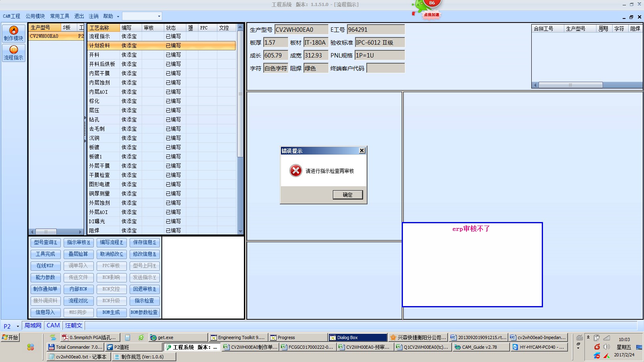Viewport: 644px width, 362px height.
Task: Open the toolbar combo box dropdown
Action: [159, 16]
